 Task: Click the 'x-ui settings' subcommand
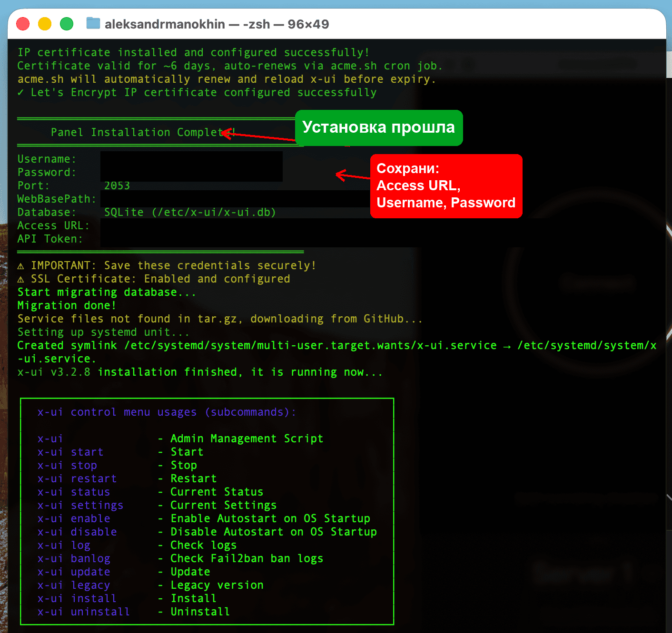tap(80, 505)
